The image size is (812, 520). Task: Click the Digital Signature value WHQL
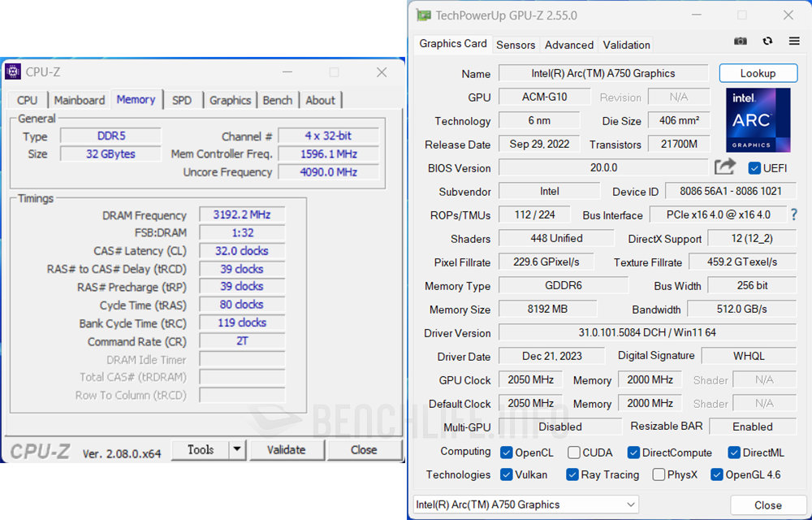click(749, 356)
